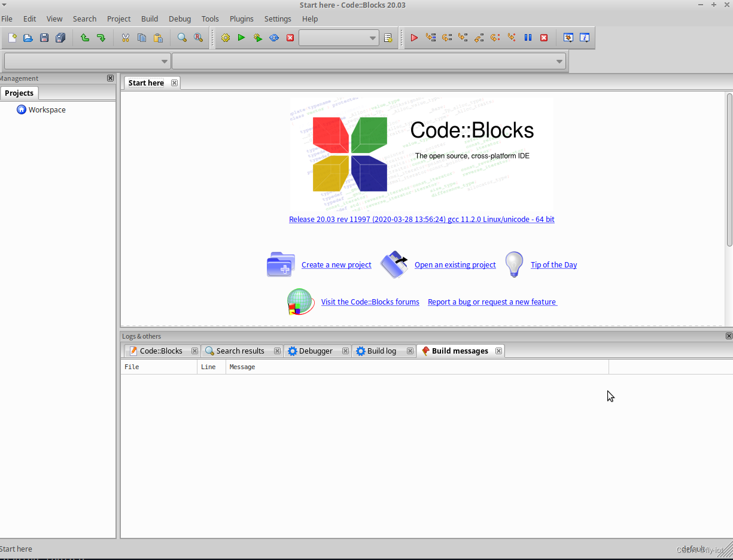This screenshot has width=733, height=560.
Task: Click the Rebuild icon in the compiler toolbar
Action: (273, 37)
